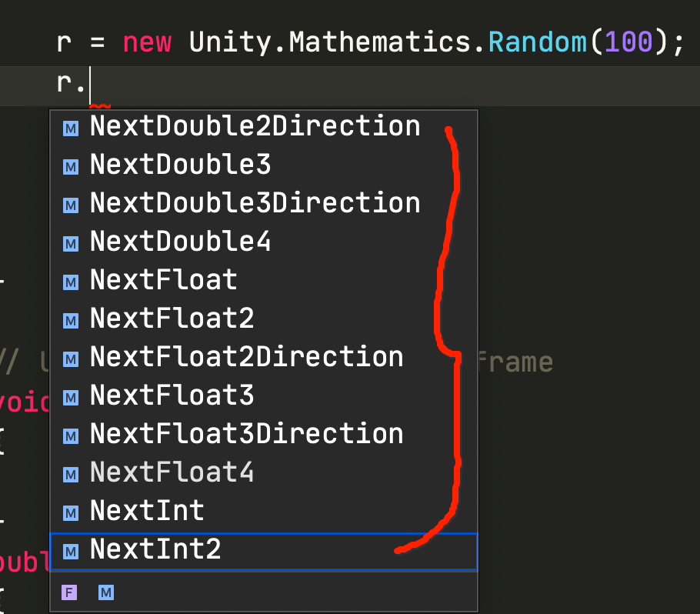This screenshot has width=700, height=614.
Task: Choose NextFloat3Direction from the suggestions
Action: point(246,434)
